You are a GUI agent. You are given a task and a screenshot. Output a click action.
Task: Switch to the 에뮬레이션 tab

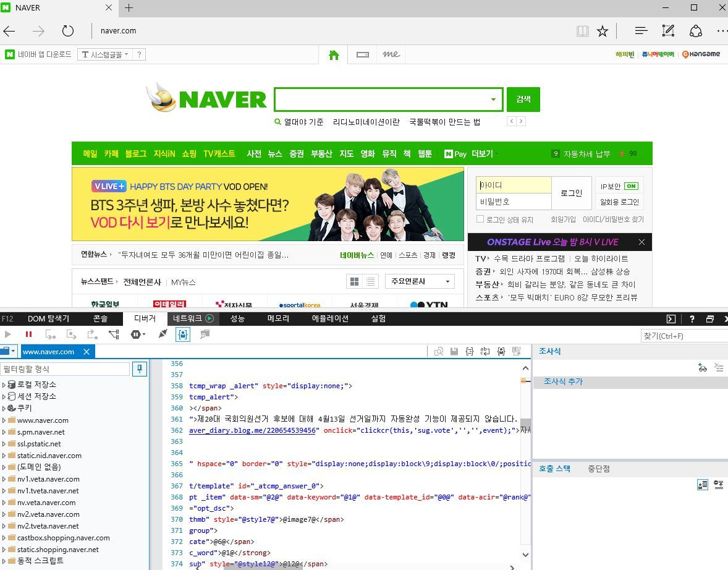pyautogui.click(x=330, y=318)
